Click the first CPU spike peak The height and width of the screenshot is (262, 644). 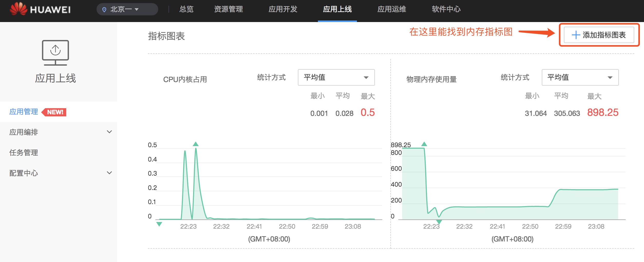185,151
